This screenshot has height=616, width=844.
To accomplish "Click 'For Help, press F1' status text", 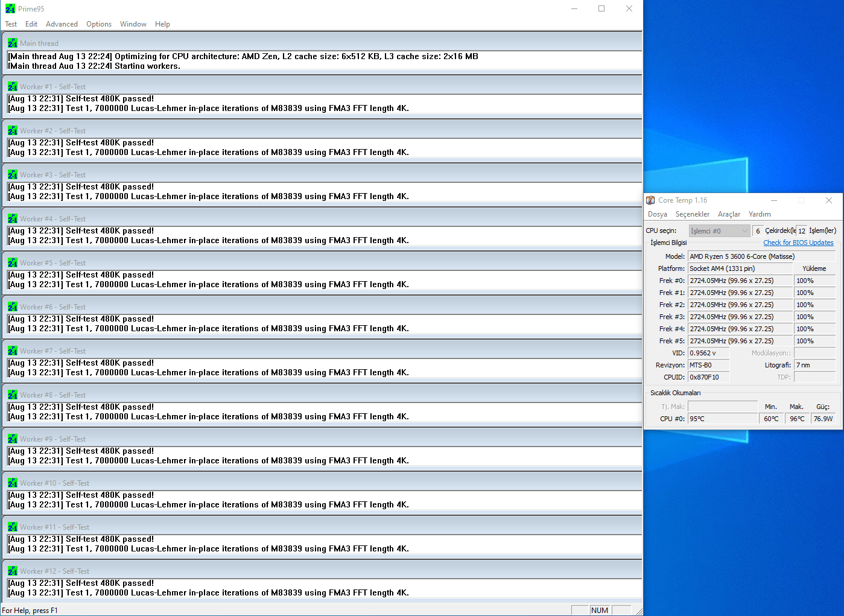I will [x=30, y=611].
